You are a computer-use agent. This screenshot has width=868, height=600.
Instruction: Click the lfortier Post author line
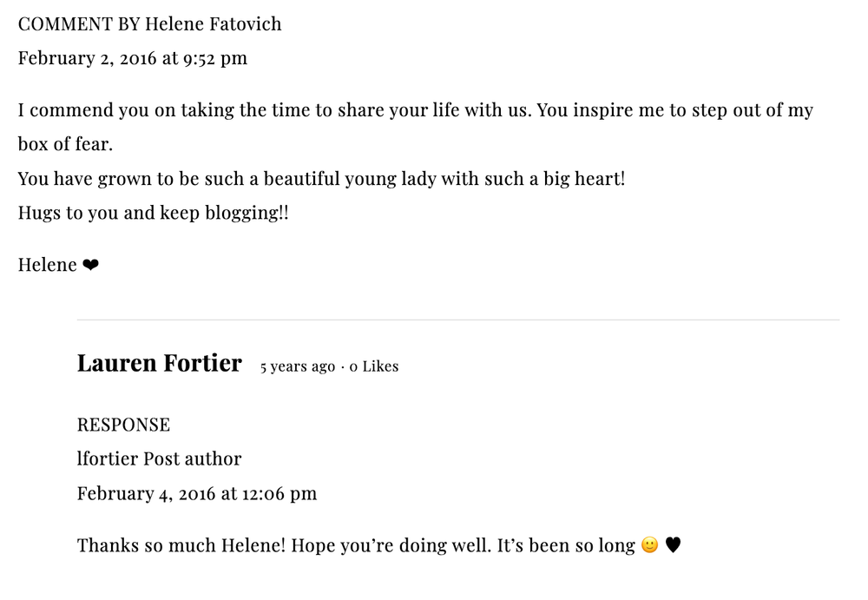point(160,458)
